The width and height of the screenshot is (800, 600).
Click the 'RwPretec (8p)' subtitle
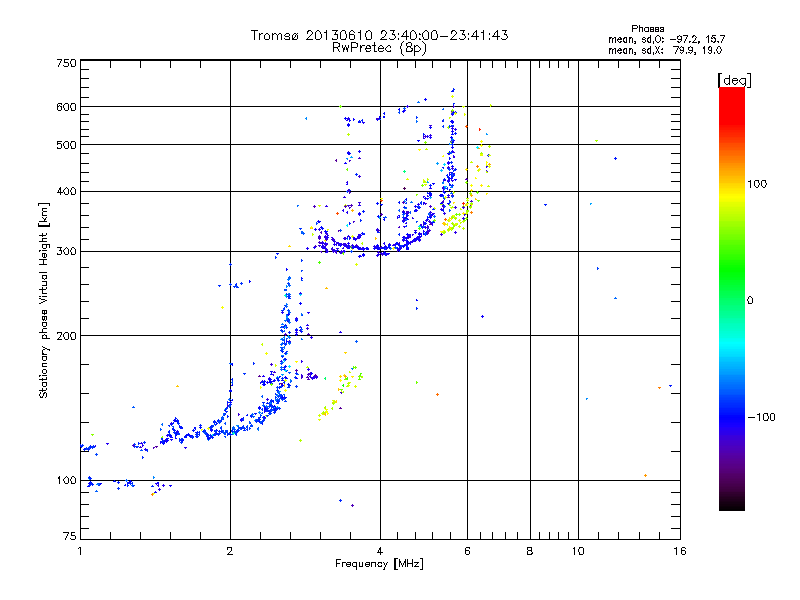pos(379,48)
